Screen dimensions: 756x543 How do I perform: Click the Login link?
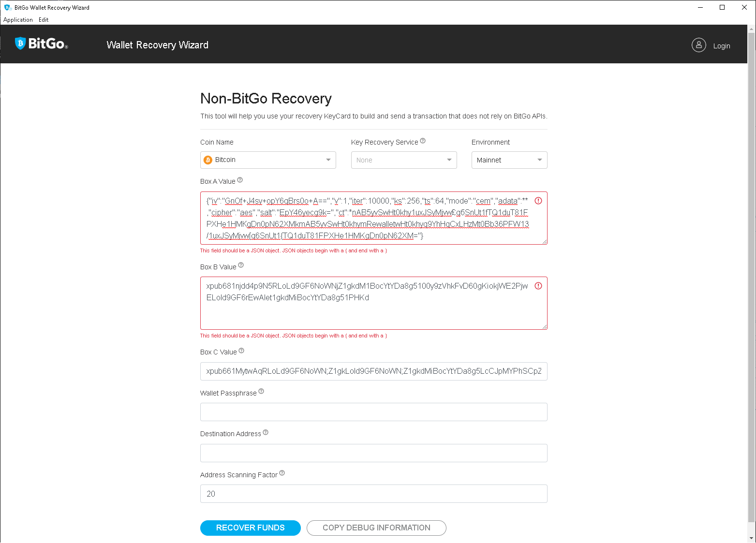click(x=722, y=46)
